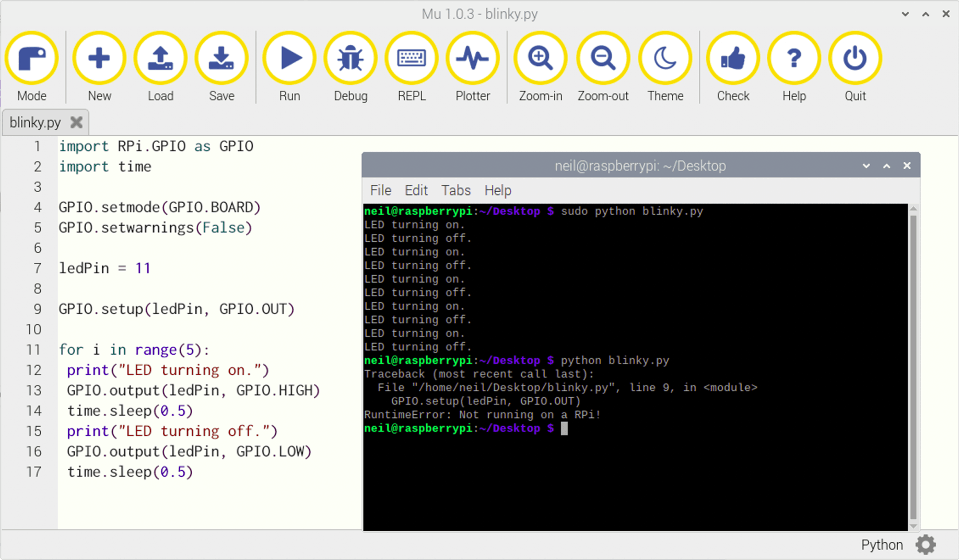Screen dimensions: 959x560
Task: Open the Tabs menu in terminal
Action: click(455, 191)
